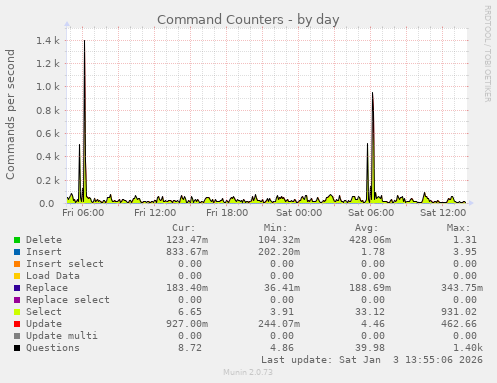Click the gray Update multi legend swatch

pyautogui.click(x=17, y=336)
